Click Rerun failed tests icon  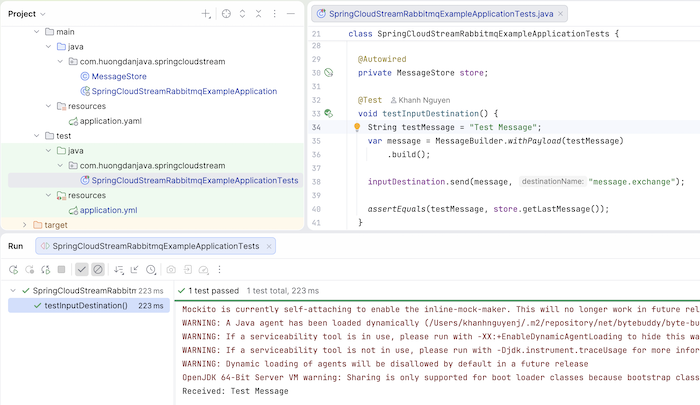point(29,270)
